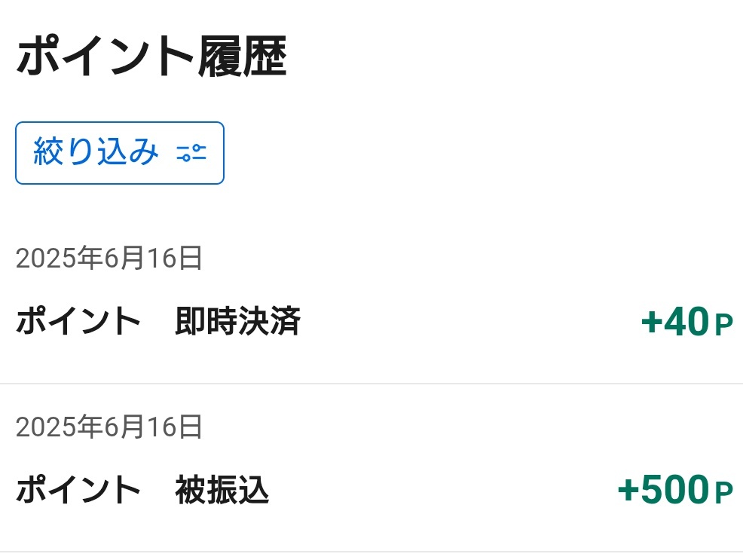Image resolution: width=743 pixels, height=560 pixels.
Task: Select the 即時決済 point entry
Action: point(371,299)
